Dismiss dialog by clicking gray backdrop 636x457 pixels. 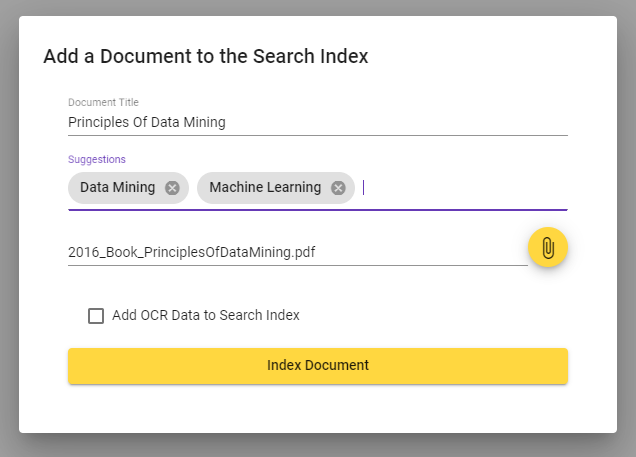point(318,445)
